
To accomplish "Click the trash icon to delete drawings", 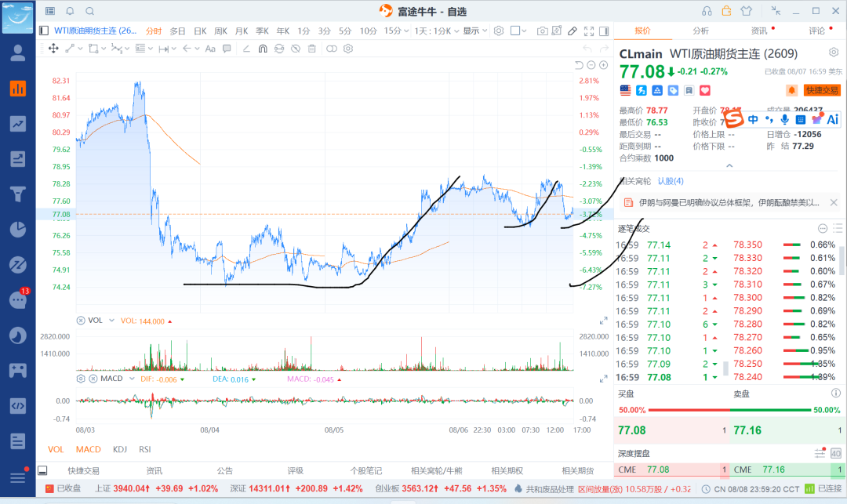I will [x=311, y=49].
